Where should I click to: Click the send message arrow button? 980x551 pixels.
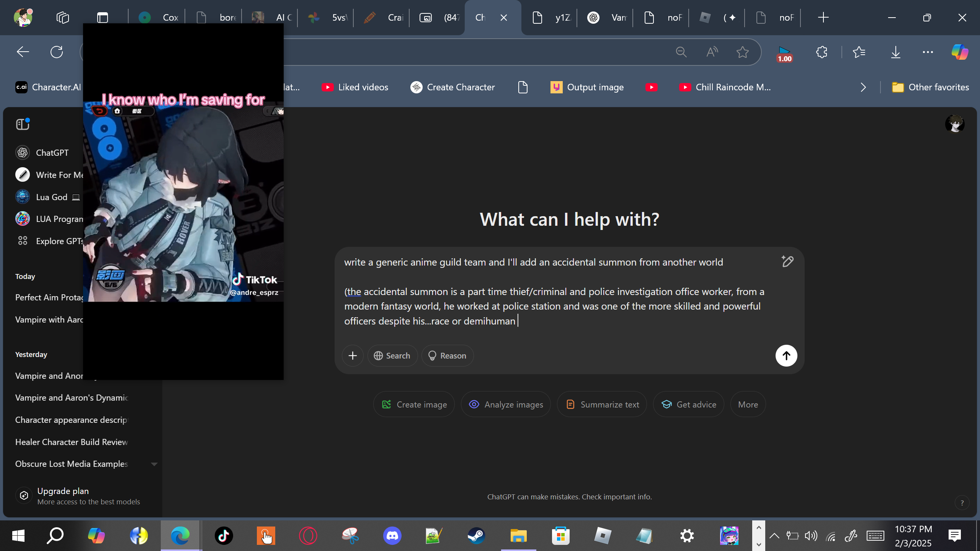pyautogui.click(x=786, y=356)
